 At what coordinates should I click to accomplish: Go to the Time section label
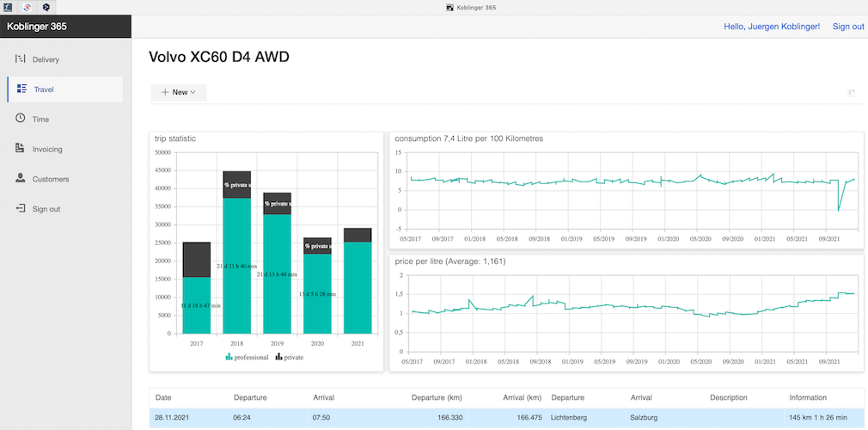pyautogui.click(x=41, y=120)
